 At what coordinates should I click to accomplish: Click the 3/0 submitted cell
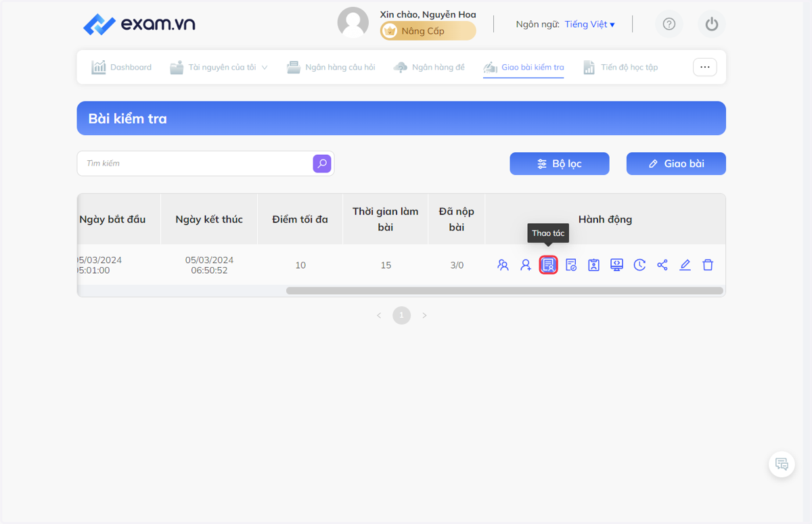pos(457,265)
